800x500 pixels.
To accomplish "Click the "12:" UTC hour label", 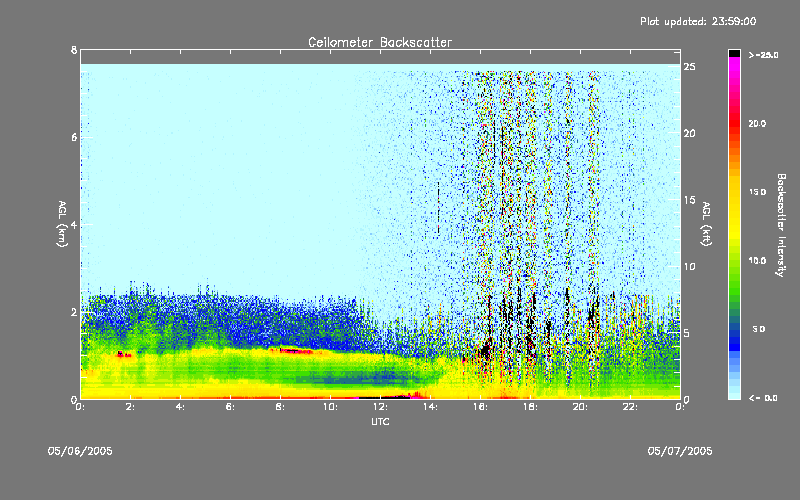I will [380, 407].
